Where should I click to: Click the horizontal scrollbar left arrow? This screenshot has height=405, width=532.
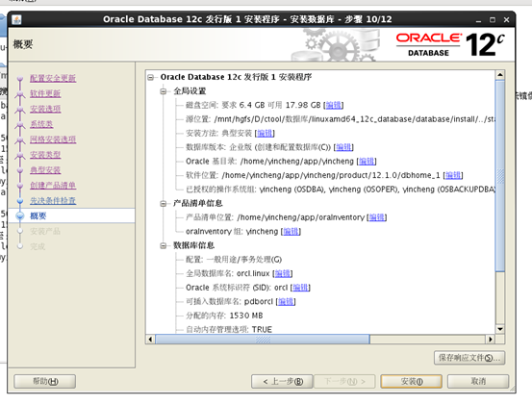(x=151, y=340)
